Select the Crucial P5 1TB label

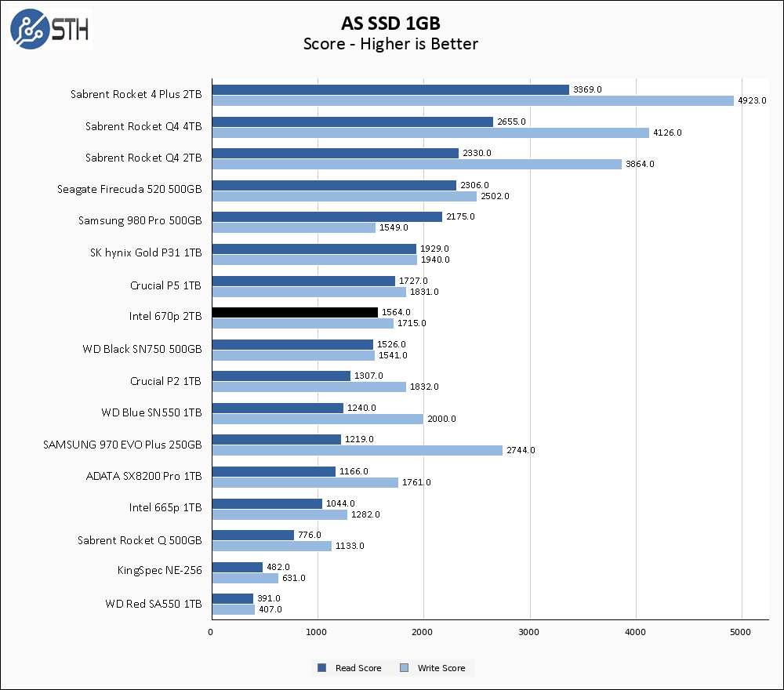[165, 285]
